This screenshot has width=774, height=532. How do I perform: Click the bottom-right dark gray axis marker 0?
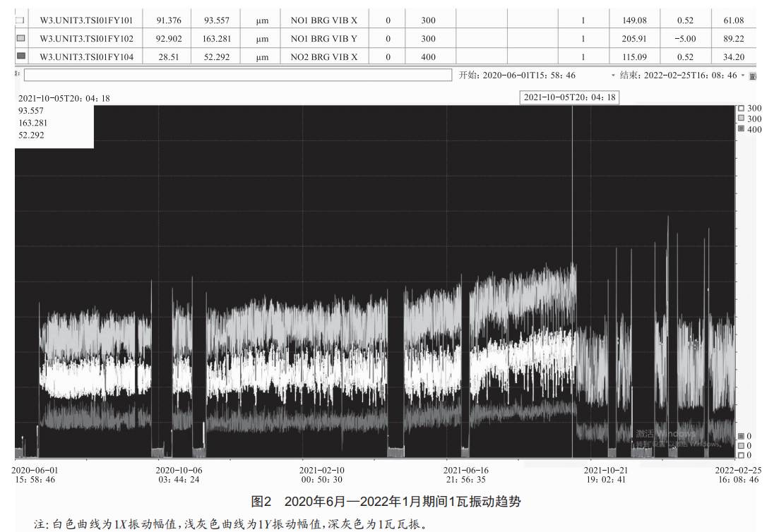[741, 436]
